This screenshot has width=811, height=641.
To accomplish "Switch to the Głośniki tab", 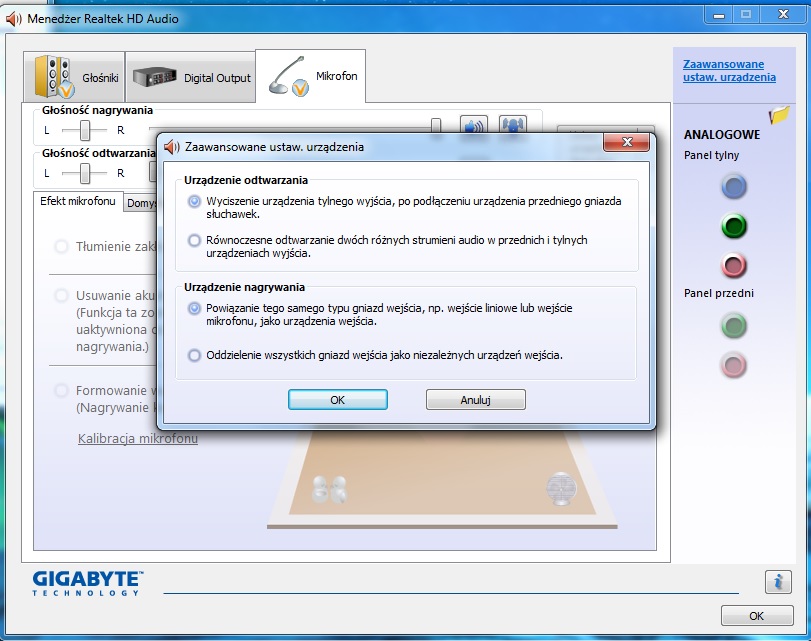I will pos(74,77).
